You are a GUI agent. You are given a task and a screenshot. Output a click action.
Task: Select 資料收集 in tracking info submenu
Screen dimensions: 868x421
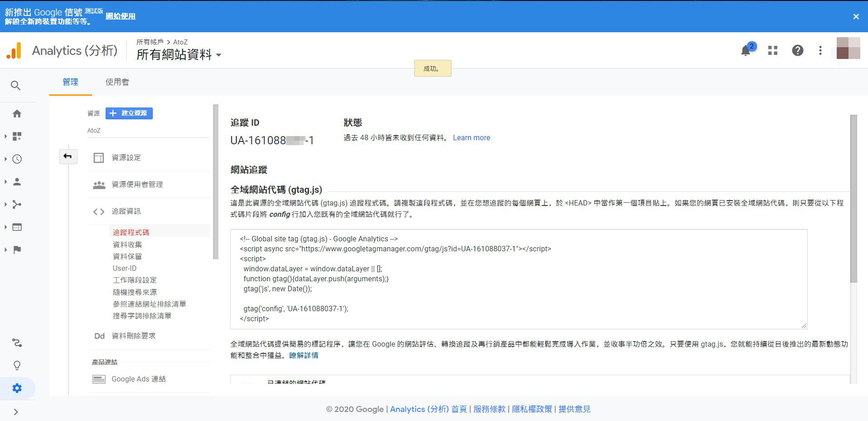click(127, 245)
